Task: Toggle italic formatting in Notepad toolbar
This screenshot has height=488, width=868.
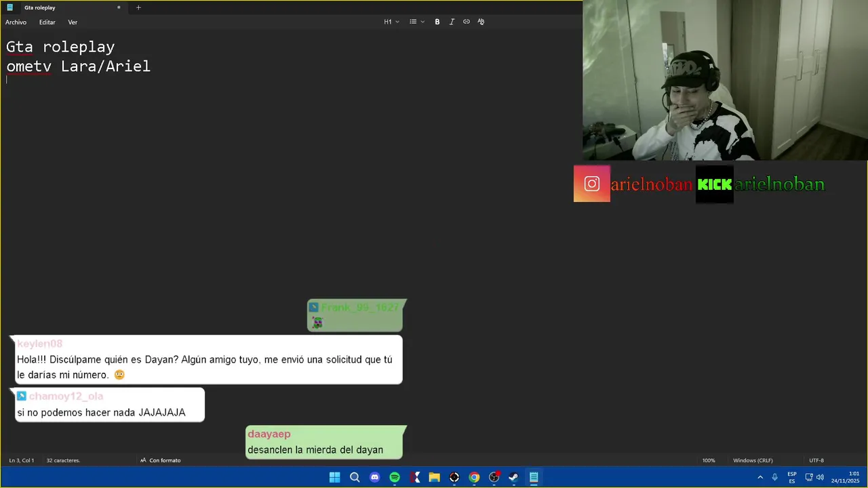Action: (452, 22)
